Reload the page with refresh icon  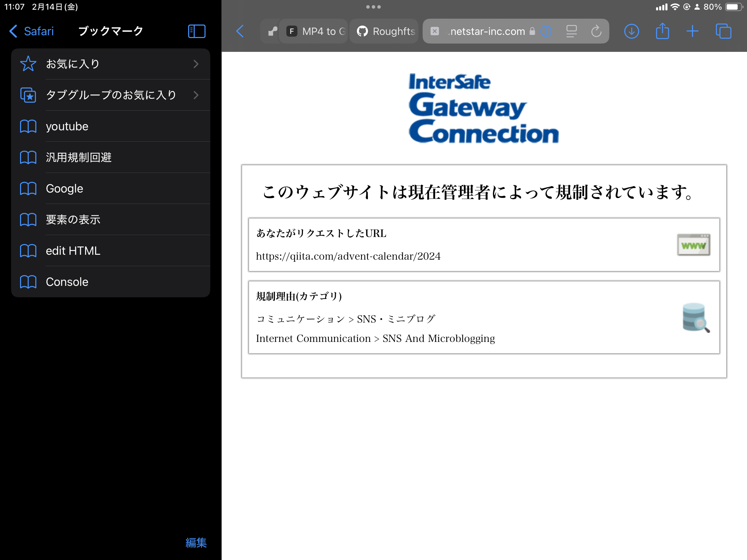(x=596, y=31)
